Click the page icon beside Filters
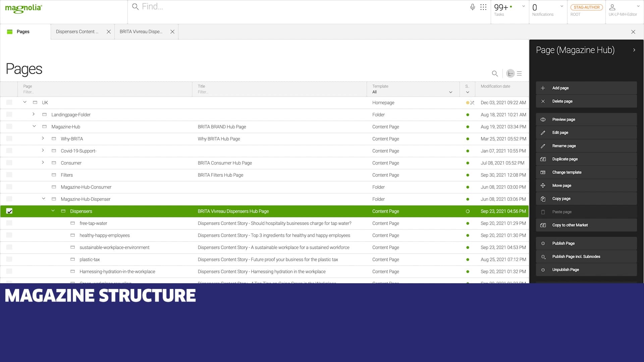This screenshot has width=644, height=362. [54, 175]
